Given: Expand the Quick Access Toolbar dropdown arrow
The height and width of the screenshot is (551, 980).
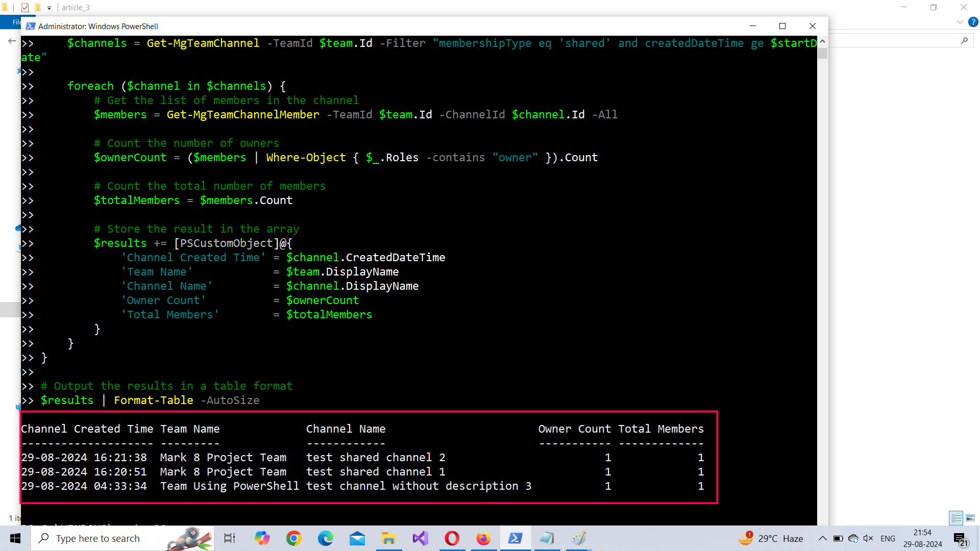Looking at the screenshot, I should click(49, 8).
